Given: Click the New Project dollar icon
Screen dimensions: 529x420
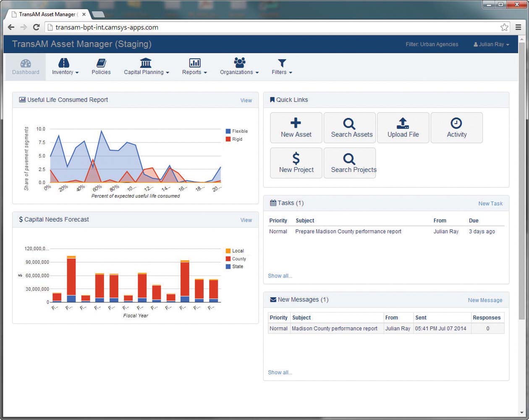Looking at the screenshot, I should coord(296,158).
